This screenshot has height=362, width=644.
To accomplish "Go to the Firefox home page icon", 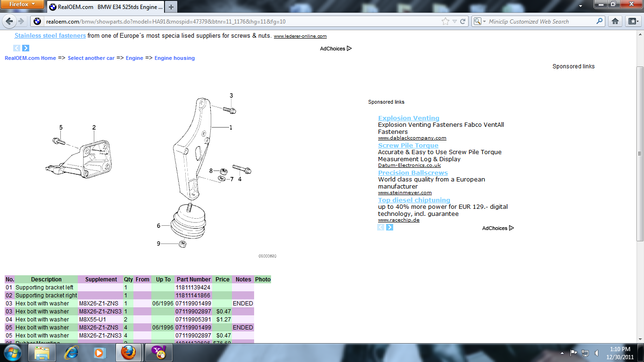I will (615, 21).
